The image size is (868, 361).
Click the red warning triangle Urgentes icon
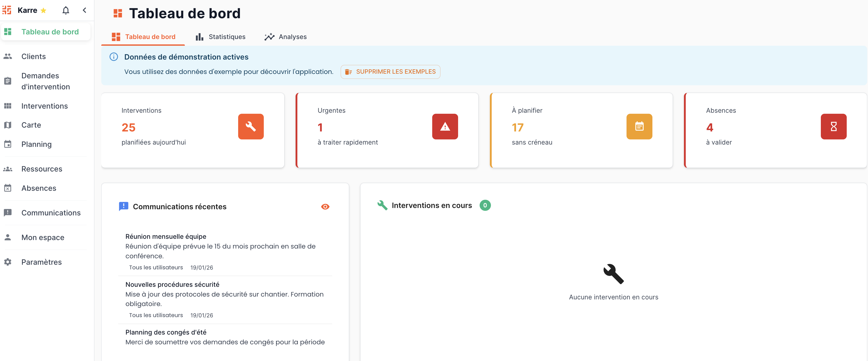445,127
